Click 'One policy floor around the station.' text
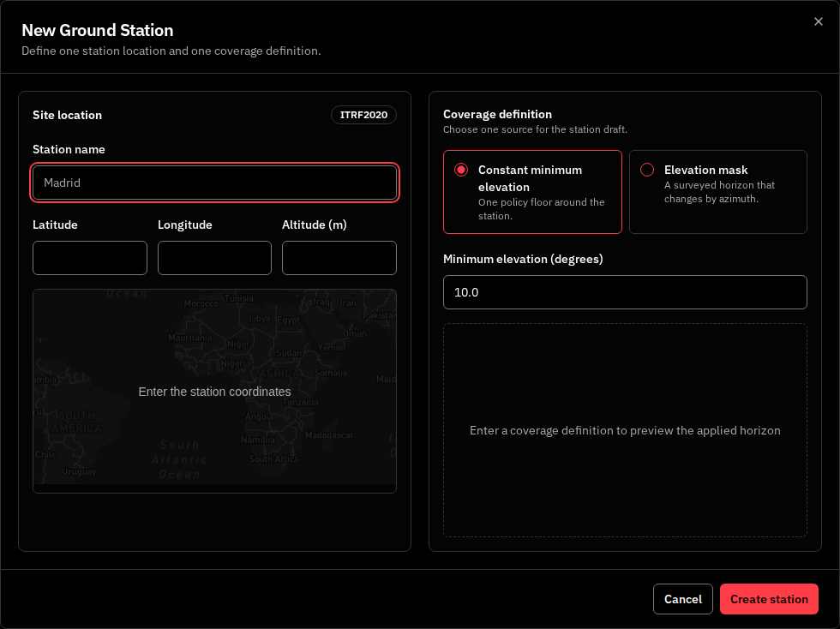840x629 pixels. (541, 209)
